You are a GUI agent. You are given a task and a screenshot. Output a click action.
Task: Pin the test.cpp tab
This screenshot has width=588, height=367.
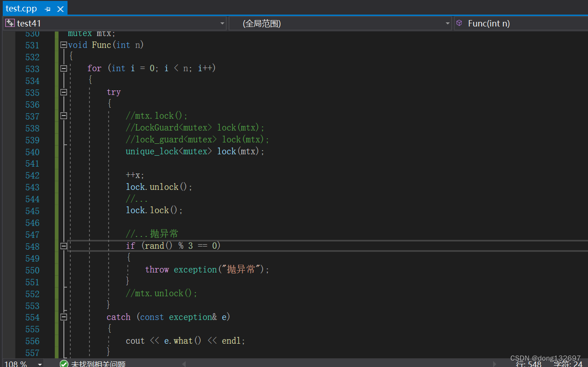[x=48, y=9]
